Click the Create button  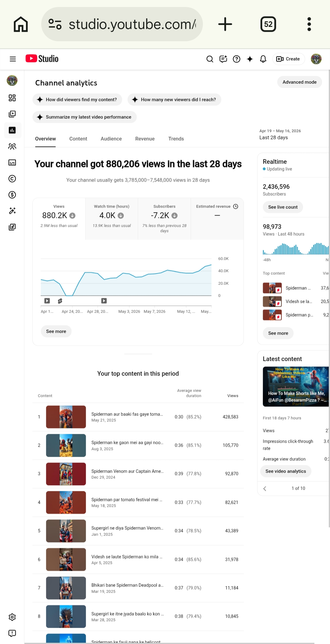pos(288,59)
